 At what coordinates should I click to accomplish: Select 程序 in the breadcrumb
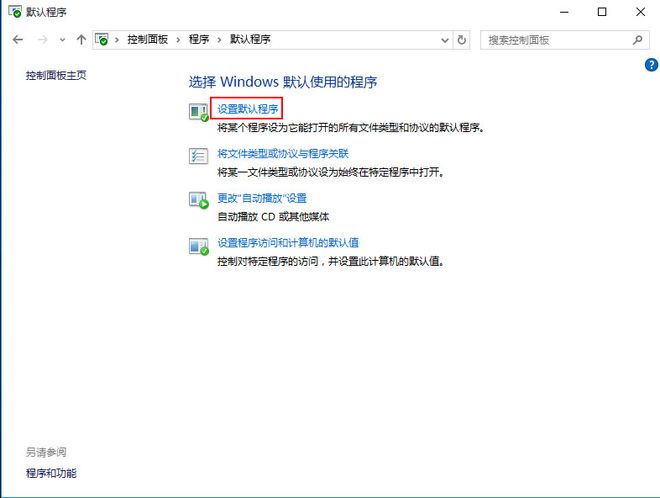tap(199, 40)
